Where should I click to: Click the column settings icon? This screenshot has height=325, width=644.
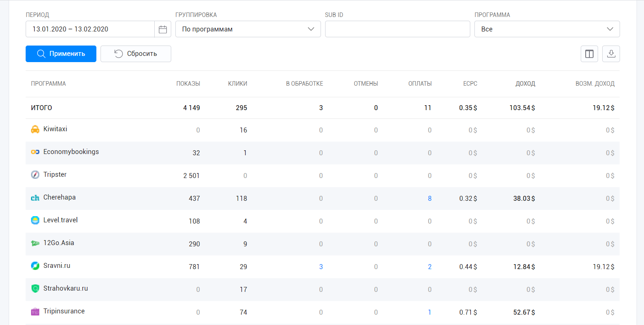[589, 54]
